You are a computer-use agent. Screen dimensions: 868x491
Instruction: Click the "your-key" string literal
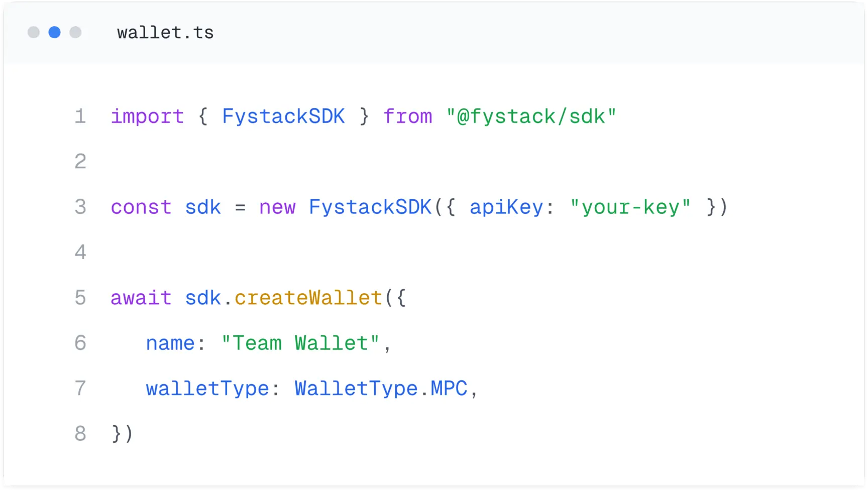(x=630, y=207)
